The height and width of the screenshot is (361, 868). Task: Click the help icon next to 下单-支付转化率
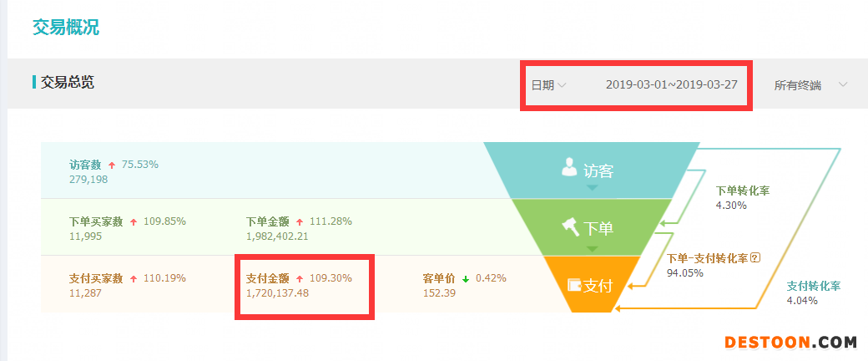coord(755,257)
